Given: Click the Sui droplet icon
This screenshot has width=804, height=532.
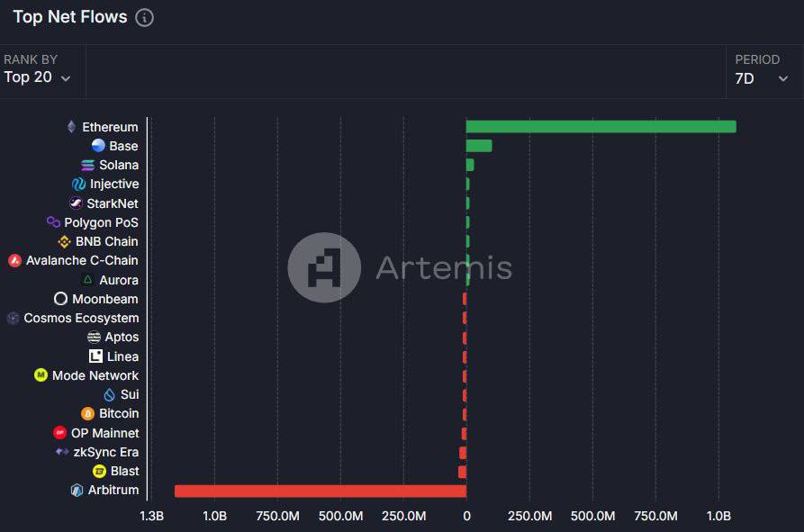Looking at the screenshot, I should click(109, 394).
